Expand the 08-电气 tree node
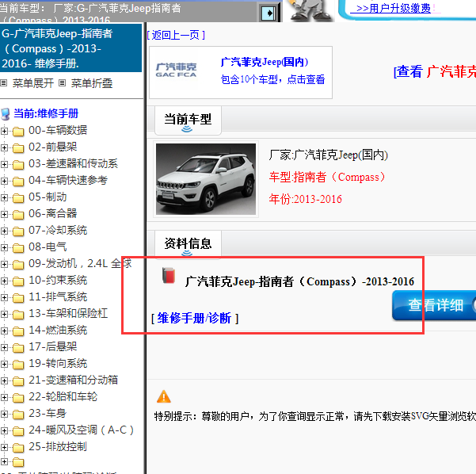Image resolution: width=476 pixels, height=474 pixels. click(4, 248)
